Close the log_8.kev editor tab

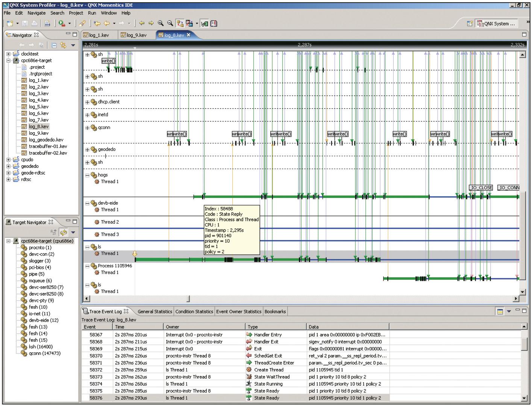click(189, 35)
